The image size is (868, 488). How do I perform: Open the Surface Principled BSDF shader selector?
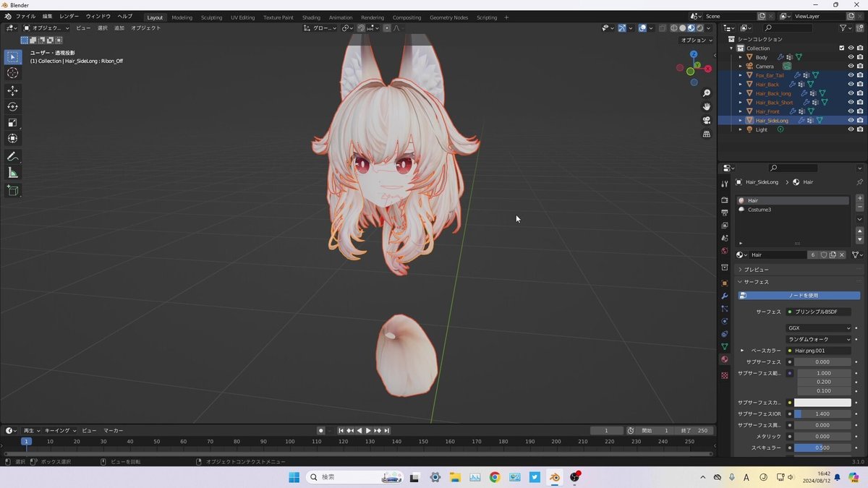pos(819,312)
